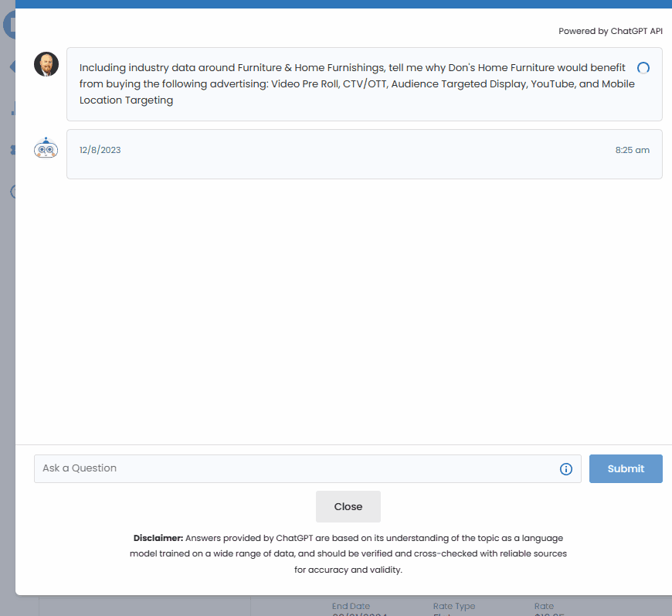This screenshot has height=616, width=672.
Task: Click the robot chatbot avatar
Action: pyautogui.click(x=46, y=148)
